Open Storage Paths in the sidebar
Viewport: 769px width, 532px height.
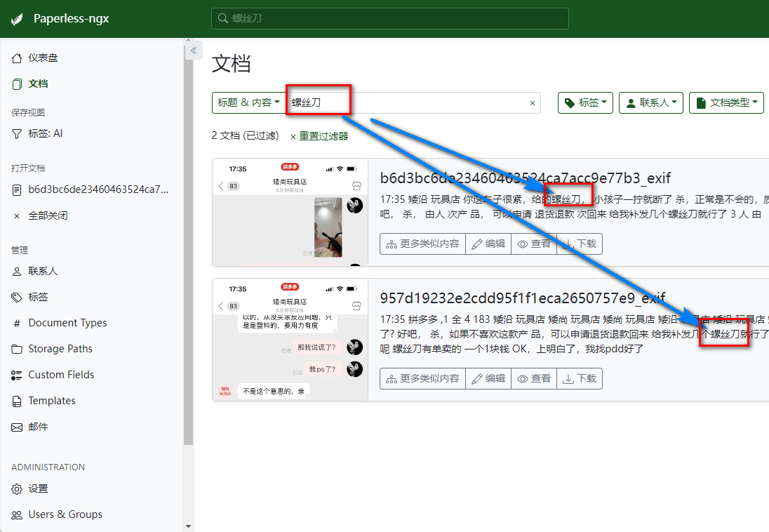[x=60, y=349]
